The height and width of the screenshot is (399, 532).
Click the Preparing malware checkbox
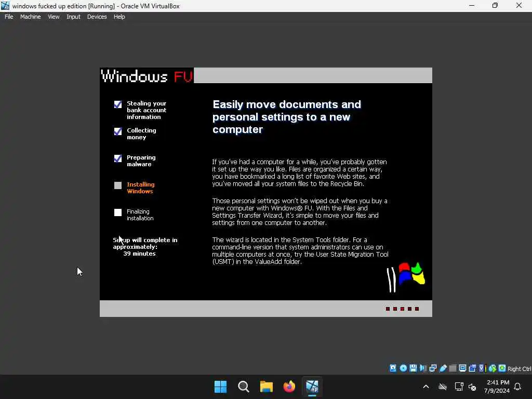click(x=118, y=158)
